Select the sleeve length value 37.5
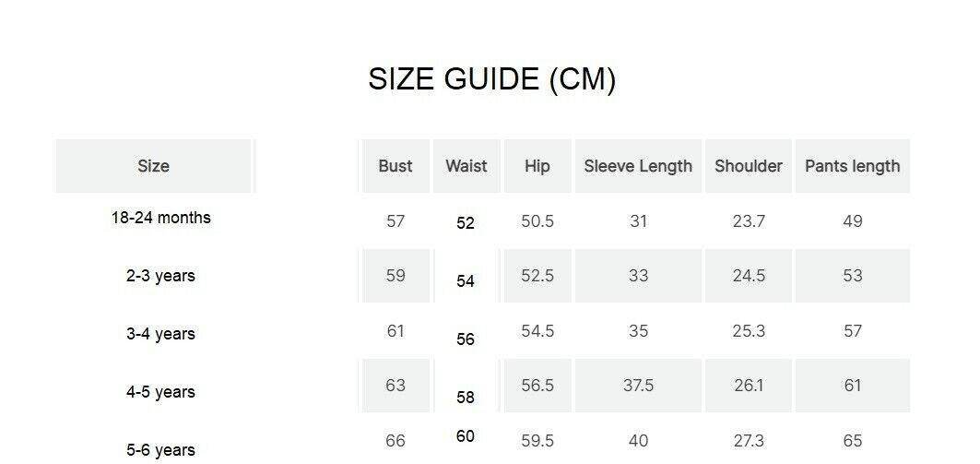This screenshot has width=980, height=464. 638,386
